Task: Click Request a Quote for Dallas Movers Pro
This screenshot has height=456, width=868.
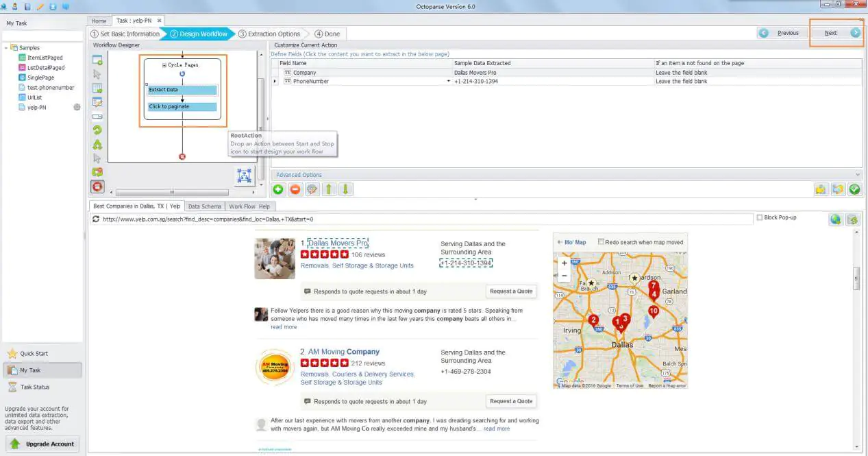Action: (x=511, y=291)
